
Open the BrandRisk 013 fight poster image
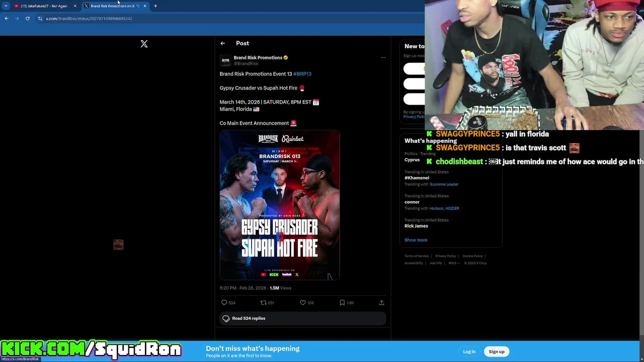pyautogui.click(x=280, y=205)
